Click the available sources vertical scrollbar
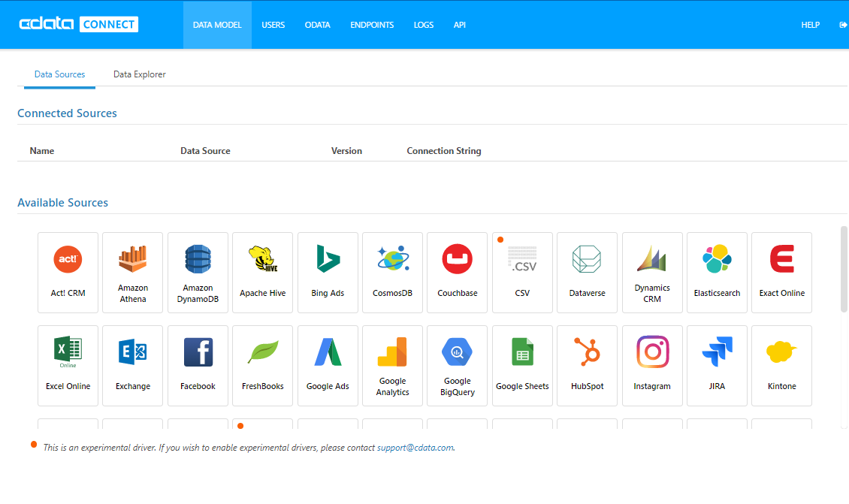 (x=844, y=270)
